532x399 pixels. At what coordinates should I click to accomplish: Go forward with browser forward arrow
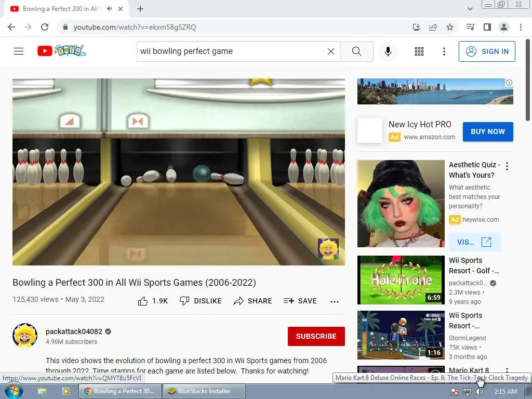tap(28, 27)
